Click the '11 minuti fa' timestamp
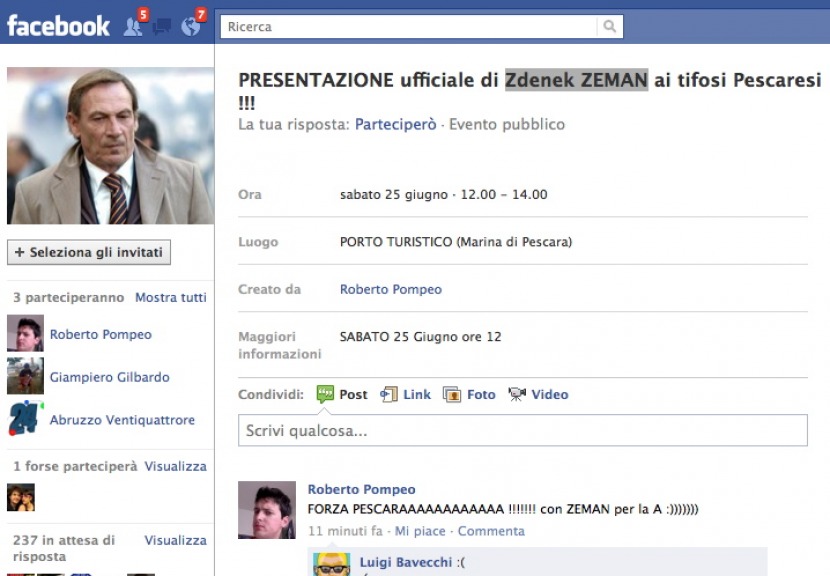This screenshot has height=576, width=830. [x=345, y=531]
